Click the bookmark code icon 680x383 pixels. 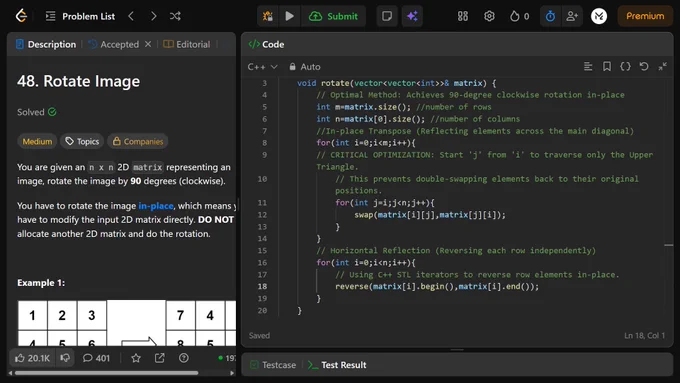point(607,66)
